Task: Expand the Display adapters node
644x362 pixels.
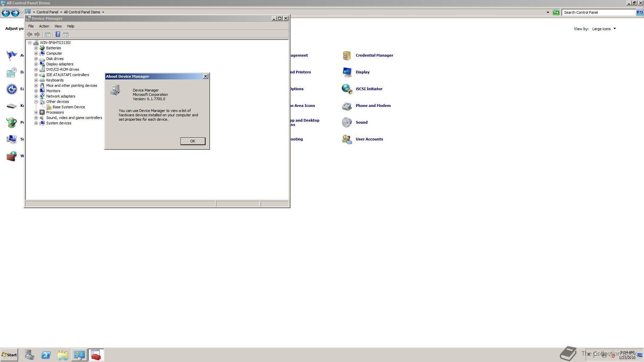Action: click(36, 64)
